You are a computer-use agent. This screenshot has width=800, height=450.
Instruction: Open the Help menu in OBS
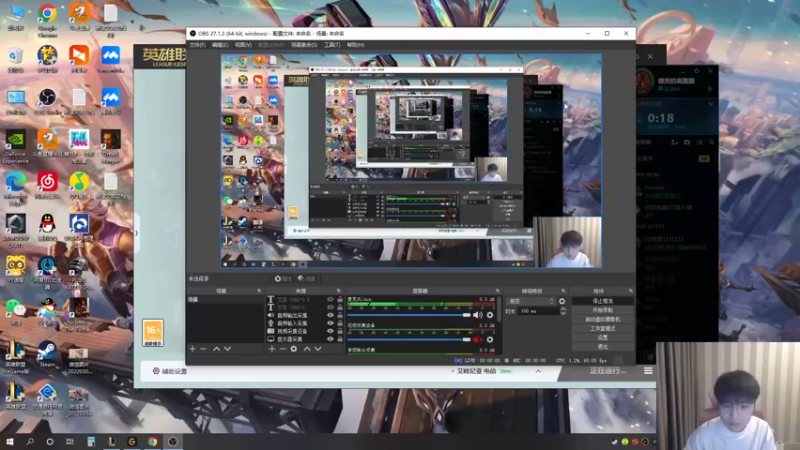pyautogui.click(x=356, y=45)
